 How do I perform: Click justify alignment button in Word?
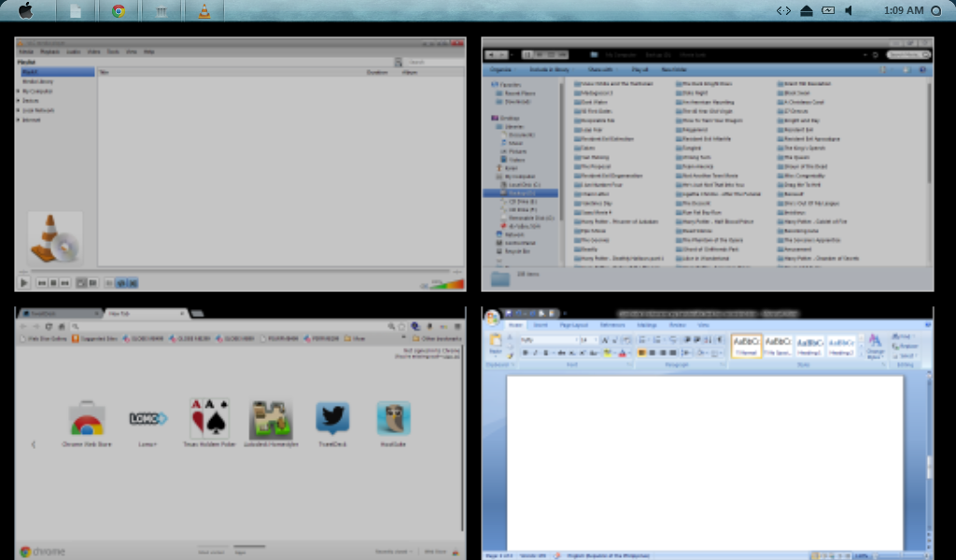[674, 352]
